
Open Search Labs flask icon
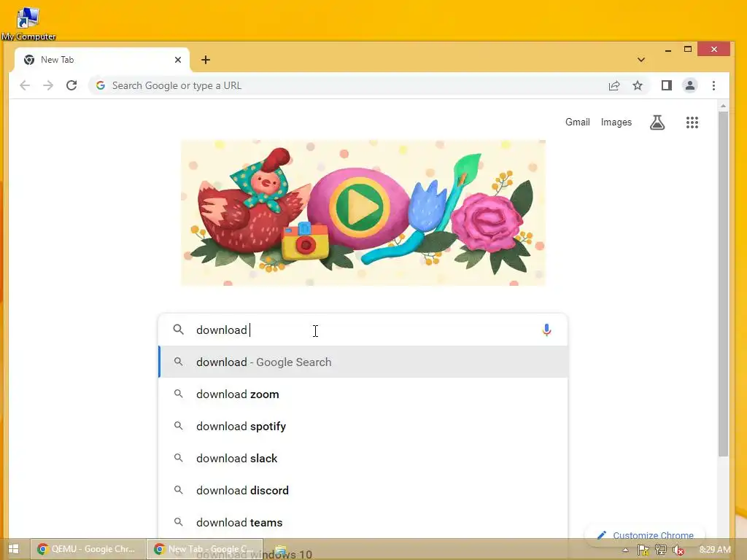tap(657, 122)
